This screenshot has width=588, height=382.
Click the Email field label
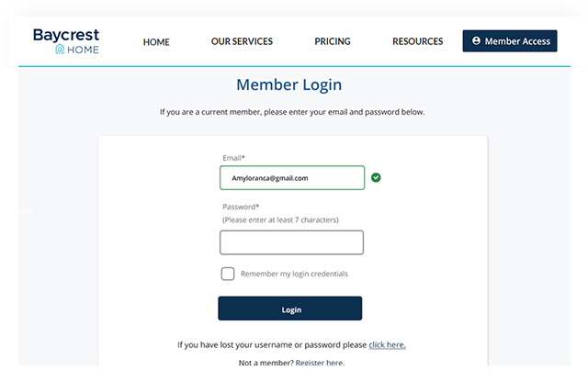click(233, 158)
